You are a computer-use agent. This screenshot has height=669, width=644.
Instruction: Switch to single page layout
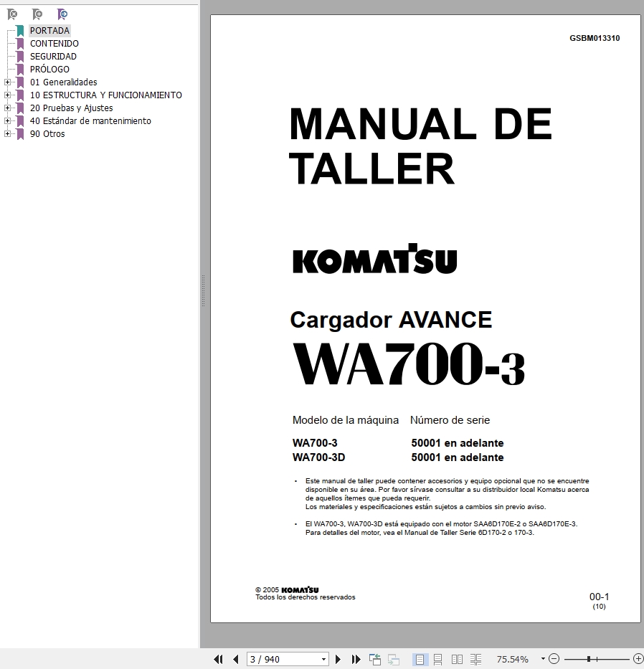click(420, 659)
